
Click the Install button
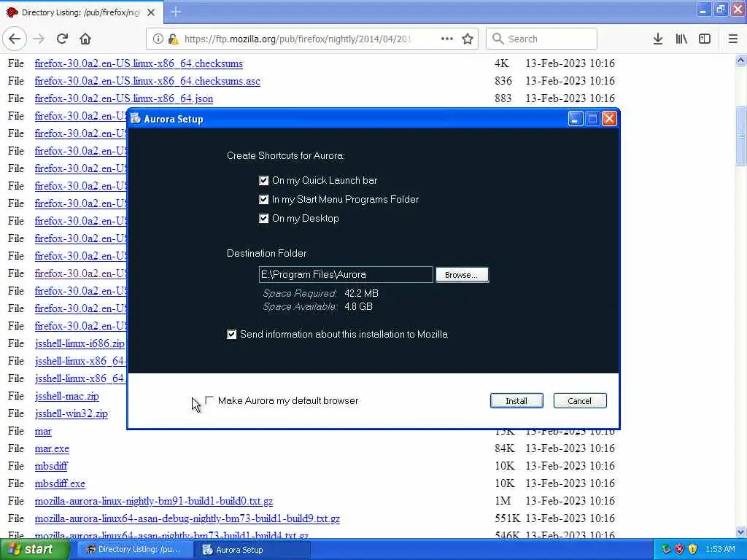[516, 401]
